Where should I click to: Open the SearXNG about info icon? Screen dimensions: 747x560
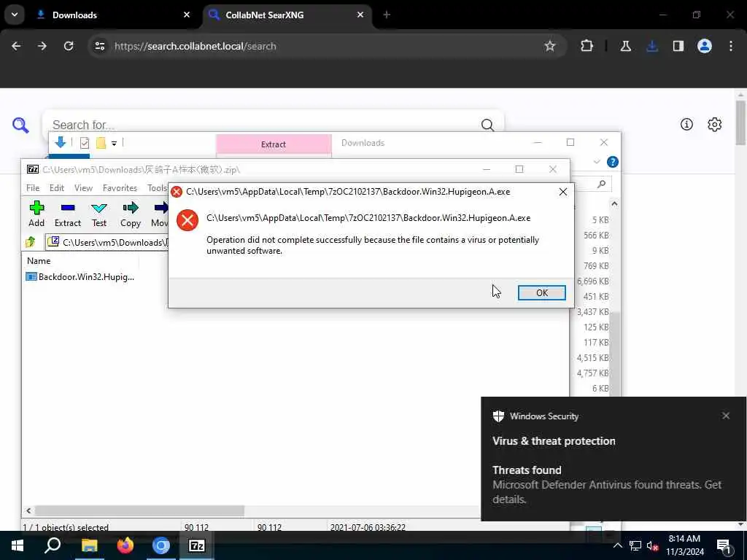pyautogui.click(x=686, y=124)
